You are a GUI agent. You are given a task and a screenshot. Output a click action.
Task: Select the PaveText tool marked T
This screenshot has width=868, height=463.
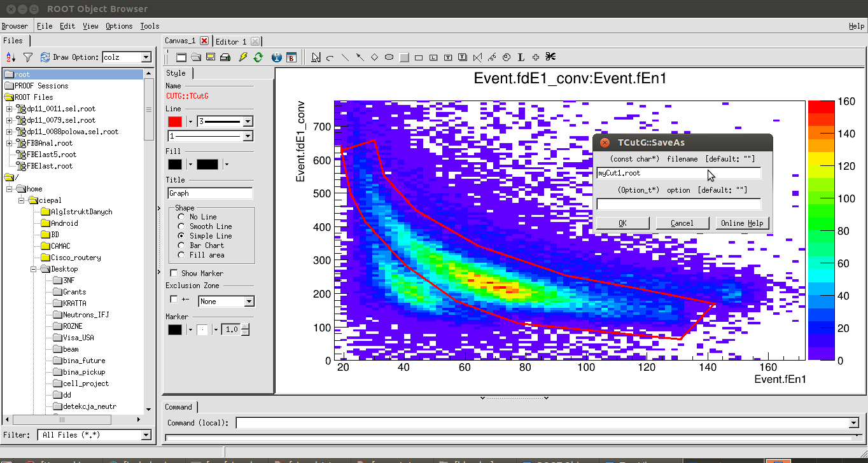tap(448, 57)
